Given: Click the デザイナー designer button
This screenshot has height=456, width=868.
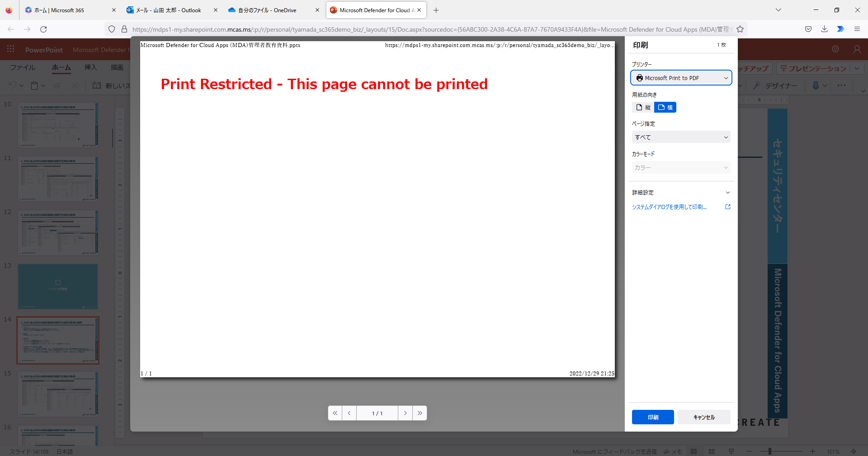Looking at the screenshot, I should (x=775, y=85).
